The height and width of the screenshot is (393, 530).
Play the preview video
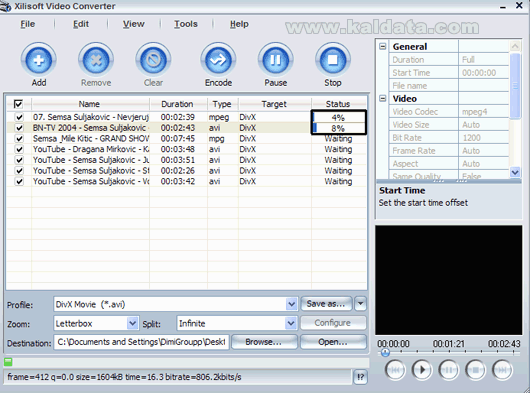421,370
